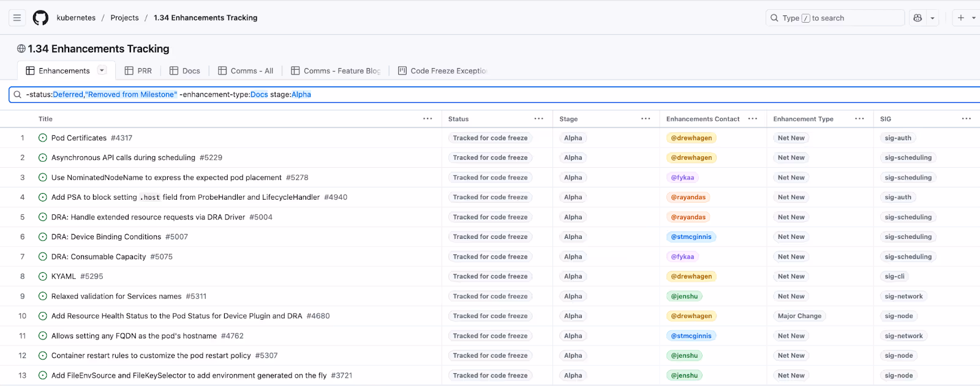Click open-issue icon for KYAML row

(43, 276)
